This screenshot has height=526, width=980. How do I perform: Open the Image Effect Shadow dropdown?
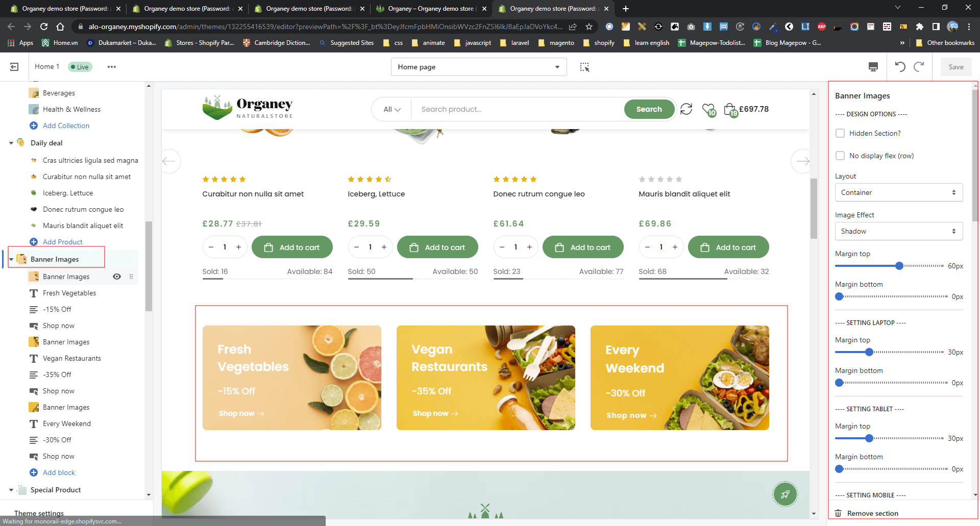pyautogui.click(x=898, y=231)
